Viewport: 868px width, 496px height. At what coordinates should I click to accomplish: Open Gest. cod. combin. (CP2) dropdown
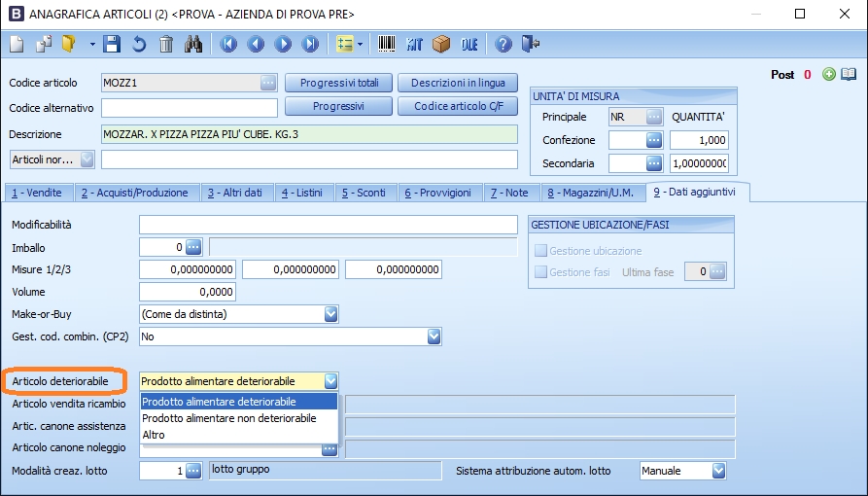click(x=434, y=337)
